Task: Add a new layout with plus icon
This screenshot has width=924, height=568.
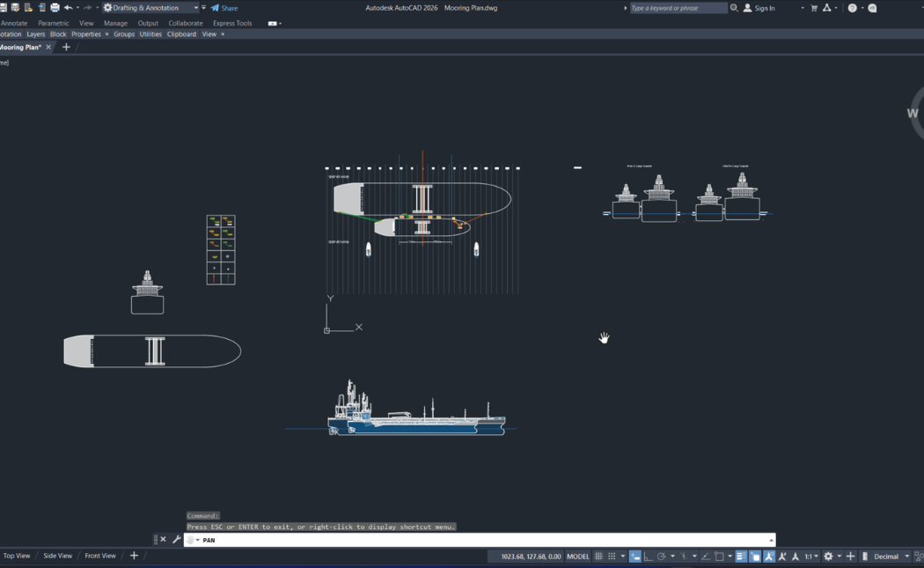Action: 134,556
